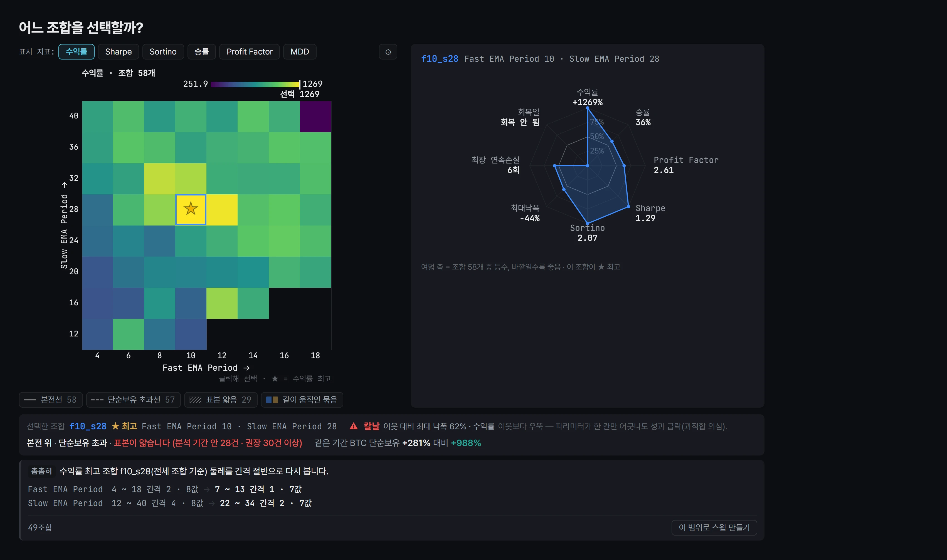
Task: Select the lime cell at Fast 12, Slow 16
Action: click(x=222, y=303)
